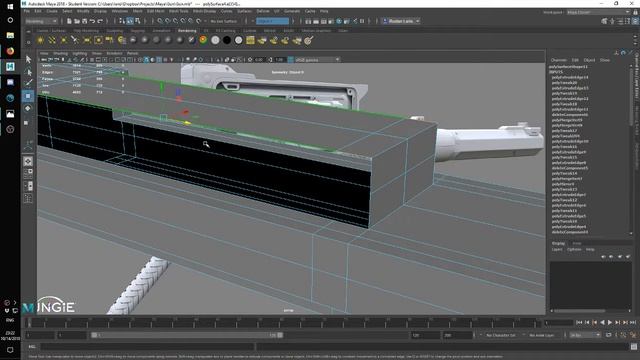Toggle Select by Object Type mode
The width and height of the screenshot is (640, 360).
coord(130,21)
